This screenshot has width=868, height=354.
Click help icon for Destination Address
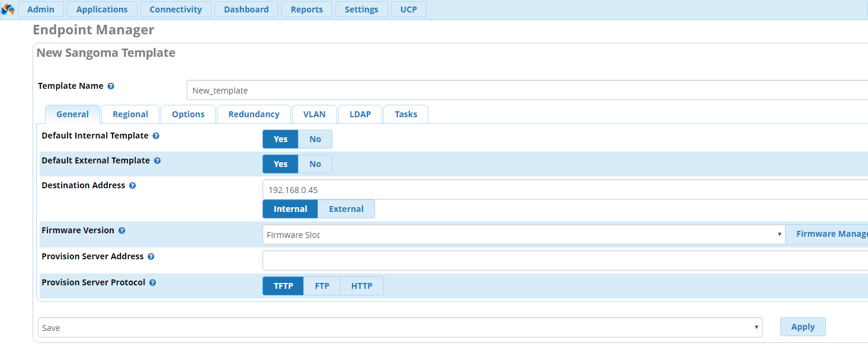[132, 186]
